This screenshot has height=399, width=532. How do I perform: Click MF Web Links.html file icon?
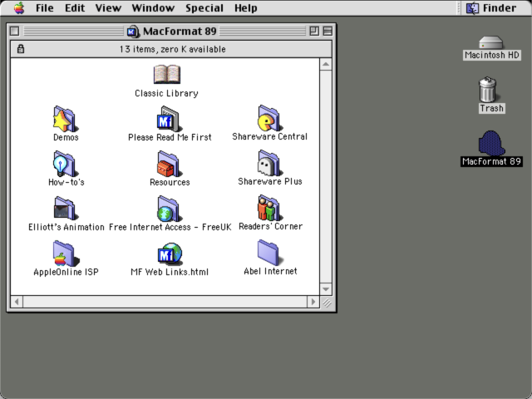(x=170, y=254)
